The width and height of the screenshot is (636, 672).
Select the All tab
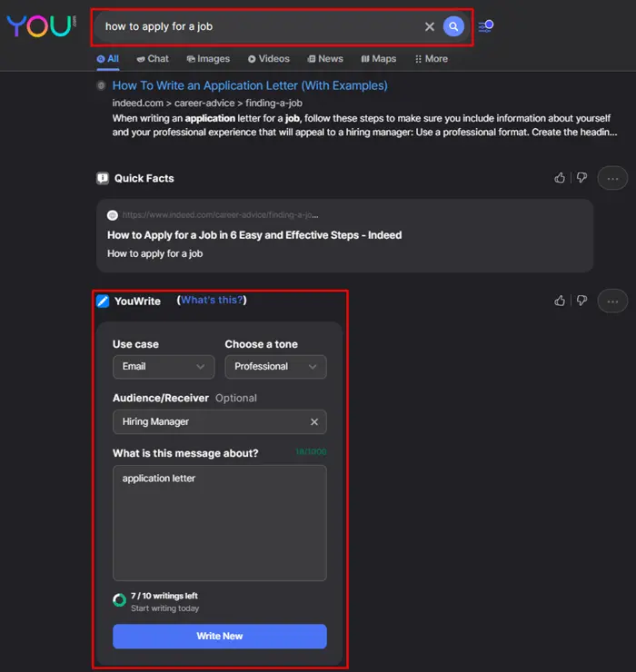107,59
